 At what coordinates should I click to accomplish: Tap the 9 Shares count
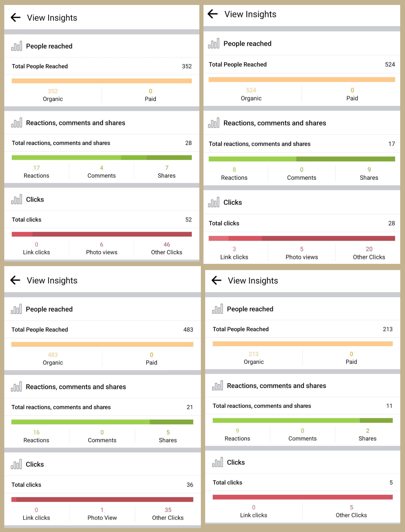click(x=369, y=174)
